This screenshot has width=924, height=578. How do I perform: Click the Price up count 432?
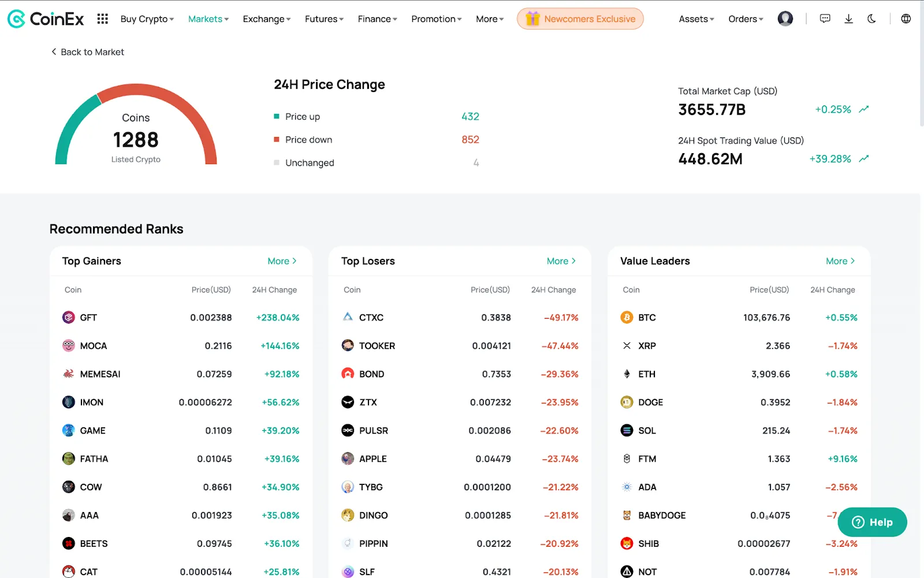[470, 117]
